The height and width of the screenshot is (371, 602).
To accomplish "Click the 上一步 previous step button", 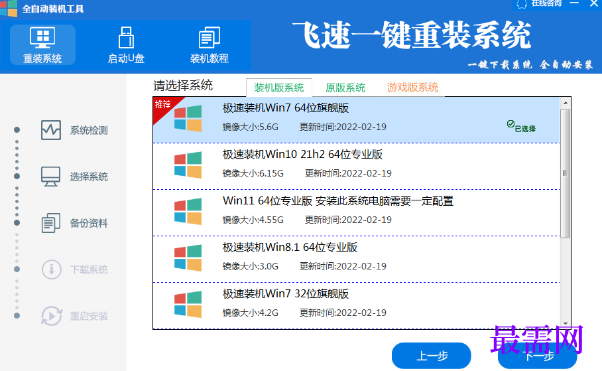I will click(x=431, y=355).
